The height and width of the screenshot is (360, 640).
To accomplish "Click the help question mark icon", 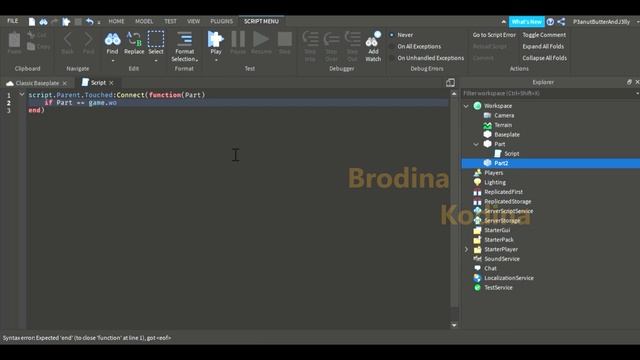I will click(550, 22).
